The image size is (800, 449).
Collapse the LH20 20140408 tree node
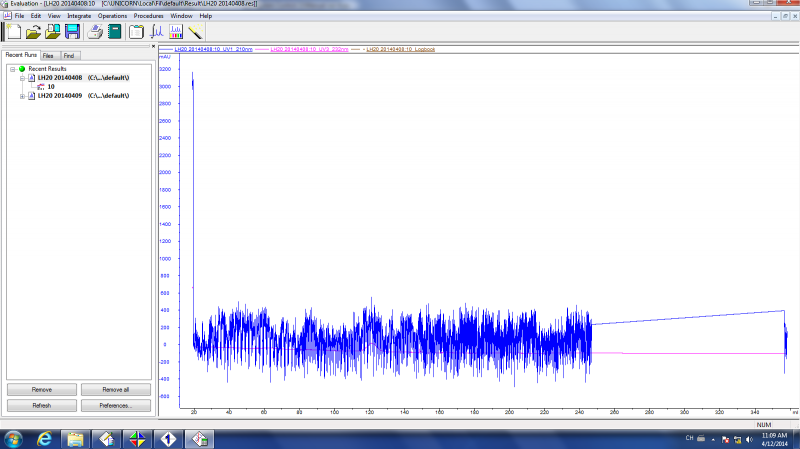coord(22,78)
